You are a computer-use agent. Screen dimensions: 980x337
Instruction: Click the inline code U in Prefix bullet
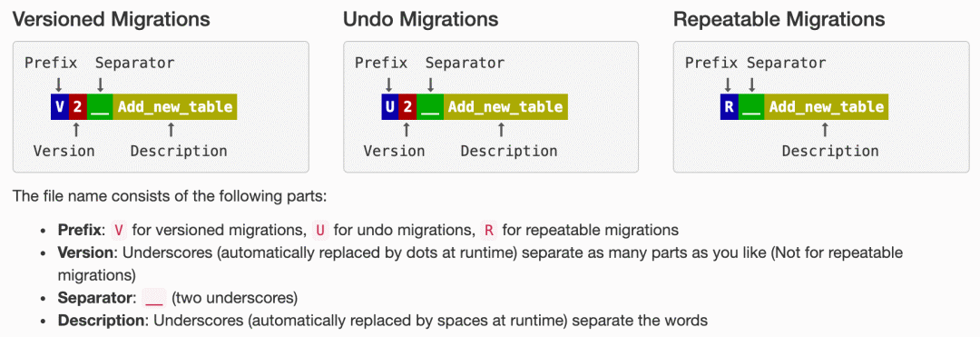click(x=320, y=230)
